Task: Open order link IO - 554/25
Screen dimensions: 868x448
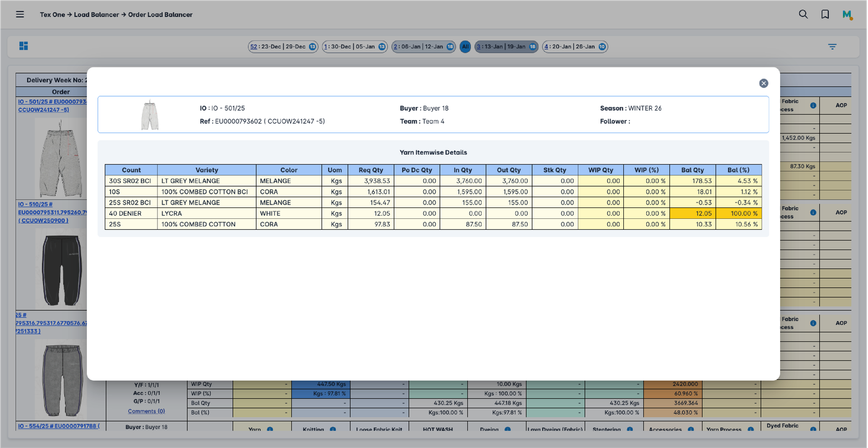Action: pos(58,426)
